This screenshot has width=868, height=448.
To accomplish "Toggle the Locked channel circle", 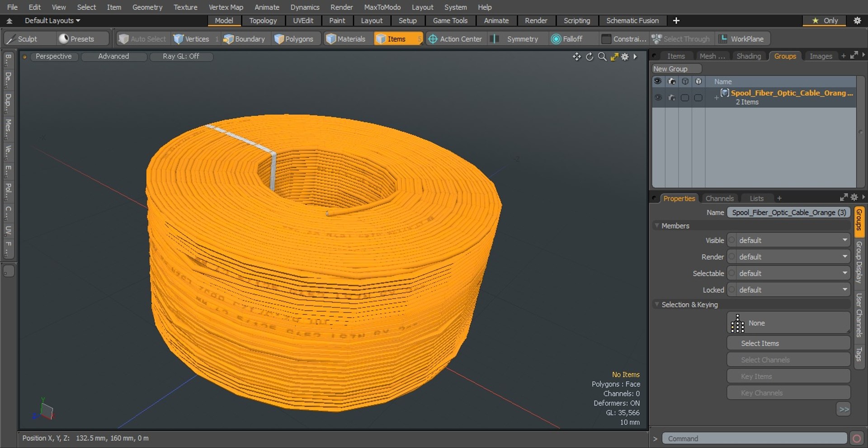I will click(x=731, y=290).
